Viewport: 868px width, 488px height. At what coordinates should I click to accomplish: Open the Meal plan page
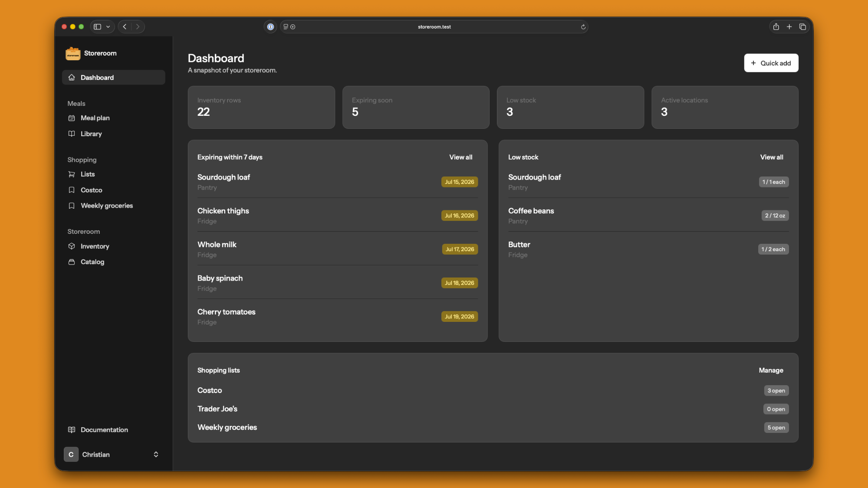pos(114,118)
